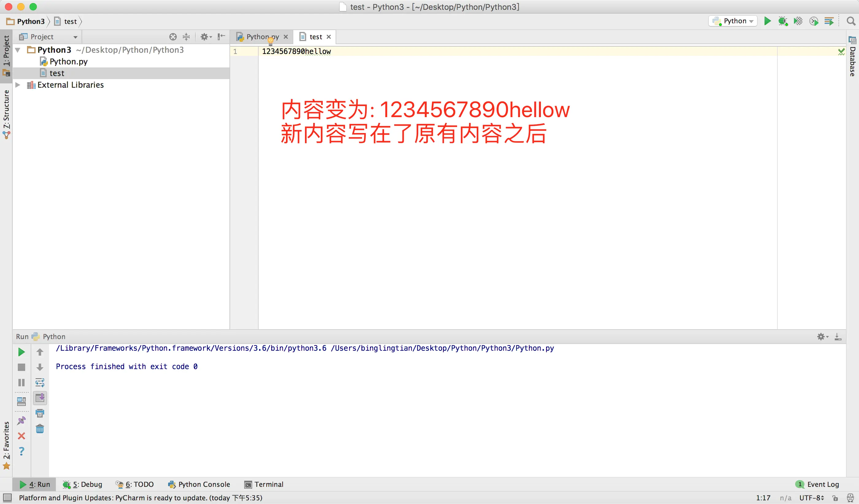Click the UTF-8 file encoding selector
Screen dimensions: 859x504
click(x=811, y=498)
